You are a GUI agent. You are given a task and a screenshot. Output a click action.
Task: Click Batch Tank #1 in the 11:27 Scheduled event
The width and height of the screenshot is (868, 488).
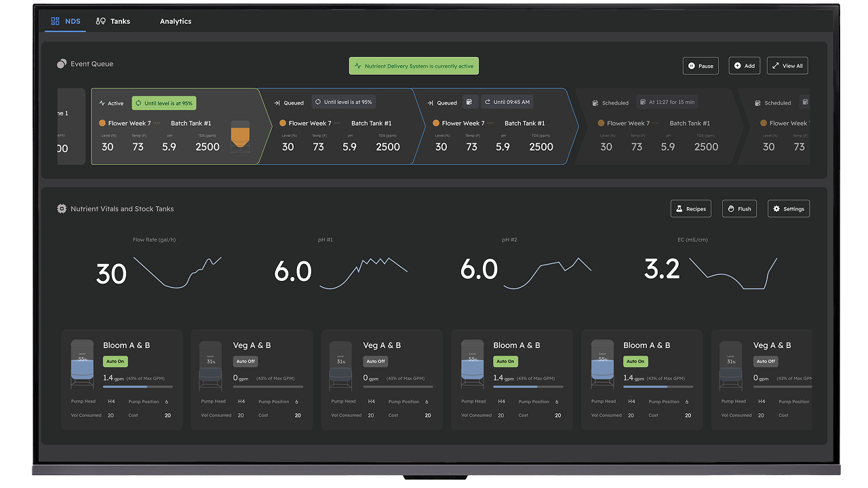pyautogui.click(x=690, y=124)
